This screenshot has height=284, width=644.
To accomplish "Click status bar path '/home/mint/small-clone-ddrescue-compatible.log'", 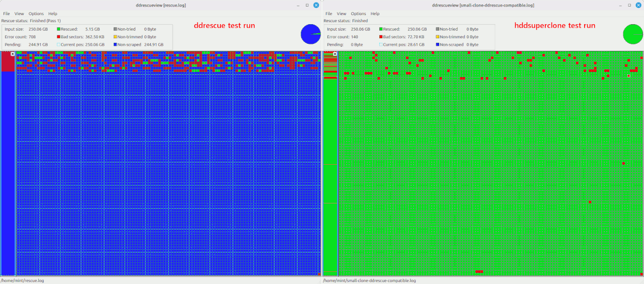I will coord(369,280).
